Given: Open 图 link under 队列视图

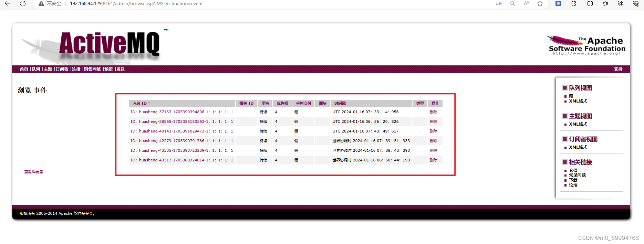Looking at the screenshot, I should tap(571, 96).
